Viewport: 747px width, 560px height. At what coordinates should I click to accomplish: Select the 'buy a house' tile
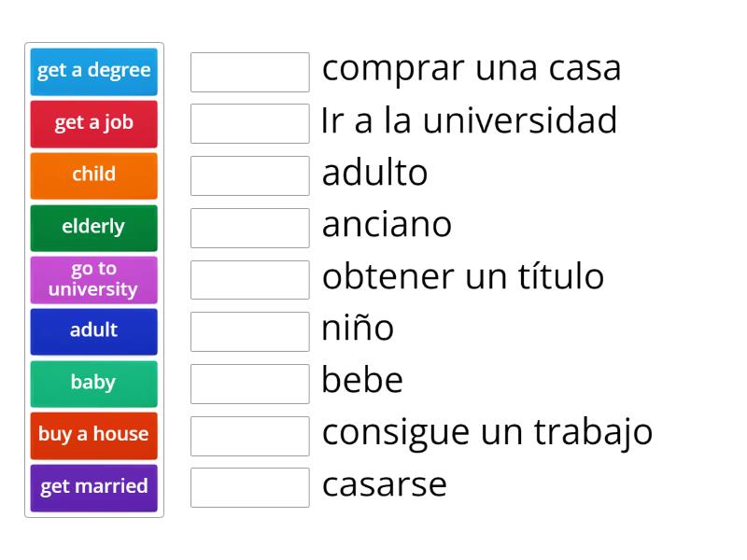point(93,434)
